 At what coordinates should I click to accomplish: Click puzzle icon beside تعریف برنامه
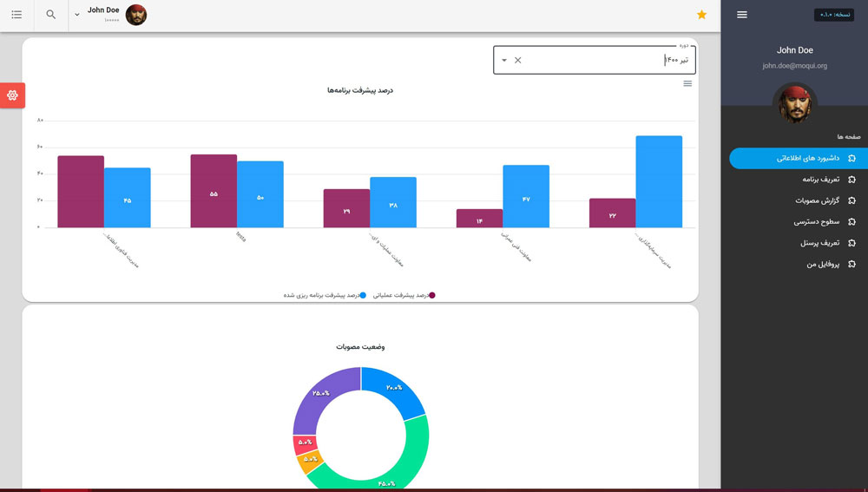[852, 180]
